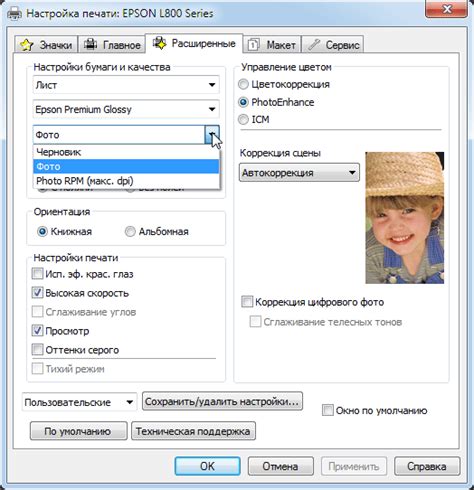Click the printer icon in title bar
This screenshot has width=474, height=490.
[x=14, y=14]
